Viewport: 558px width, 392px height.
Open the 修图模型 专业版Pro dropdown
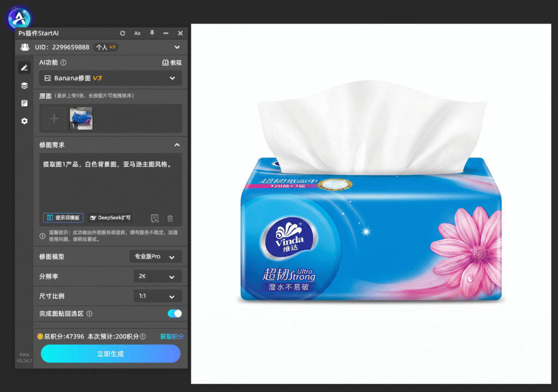click(x=155, y=256)
